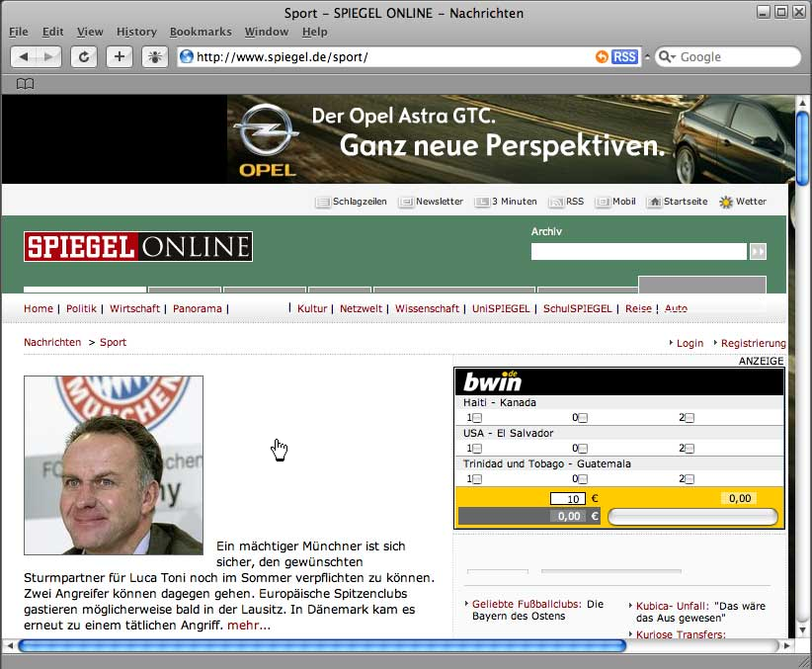Go back with the Back arrow button
The height and width of the screenshot is (669, 812).
[x=24, y=56]
